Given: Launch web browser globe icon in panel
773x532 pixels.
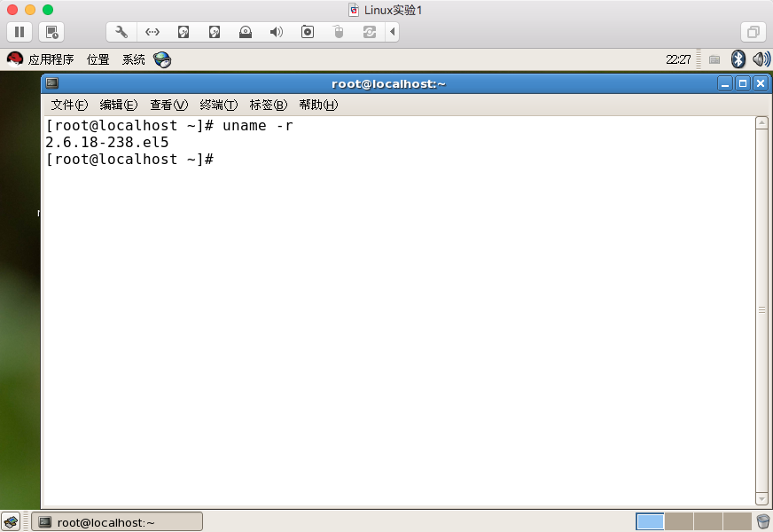Looking at the screenshot, I should pyautogui.click(x=161, y=59).
